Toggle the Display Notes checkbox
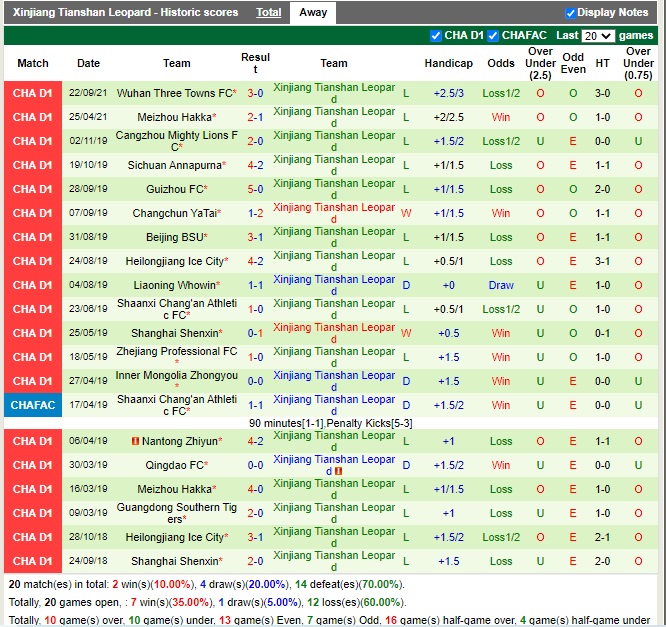This screenshot has height=627, width=666. pyautogui.click(x=571, y=13)
